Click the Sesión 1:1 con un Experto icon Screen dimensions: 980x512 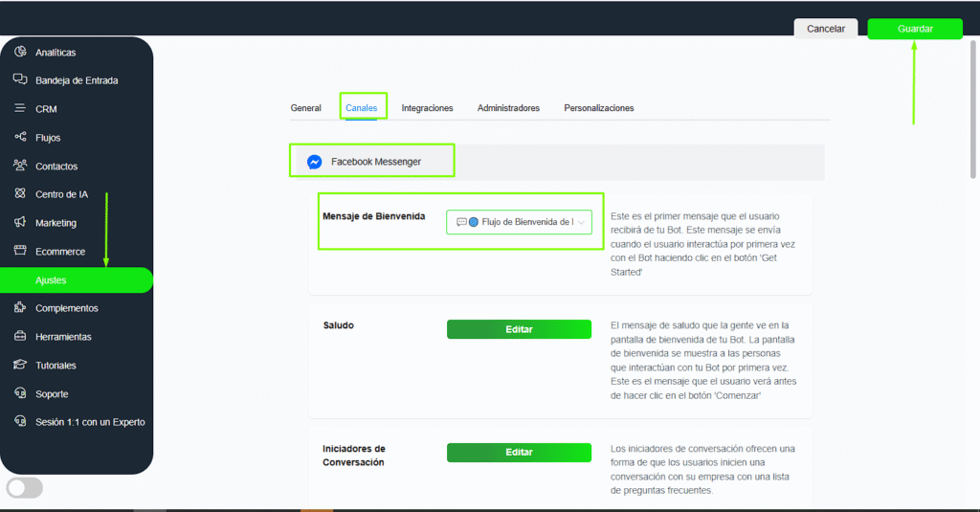tap(20, 421)
